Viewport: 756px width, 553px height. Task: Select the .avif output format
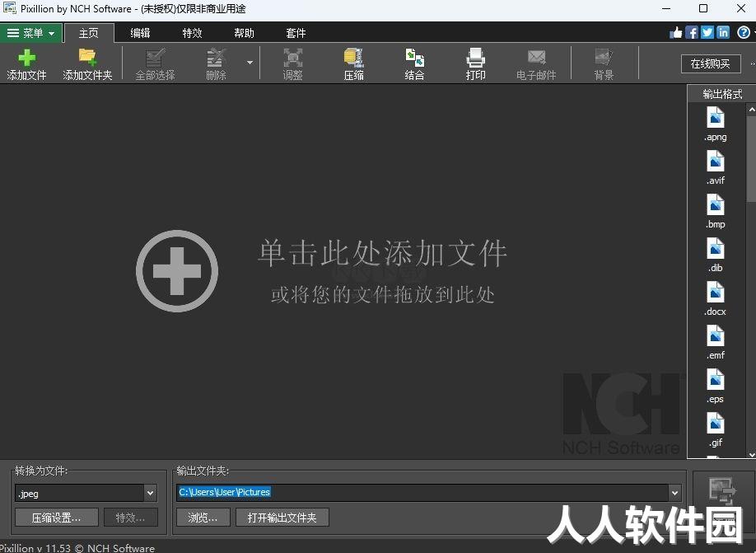pos(716,167)
